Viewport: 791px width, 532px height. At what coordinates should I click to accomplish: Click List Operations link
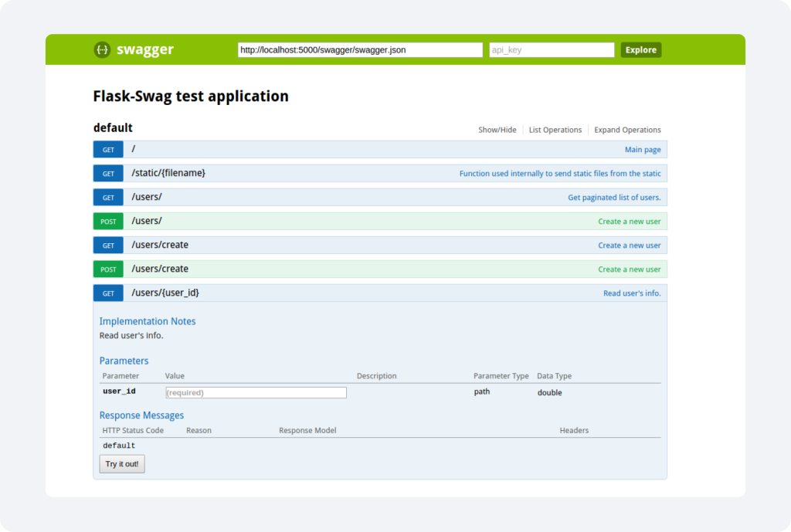[x=555, y=130]
